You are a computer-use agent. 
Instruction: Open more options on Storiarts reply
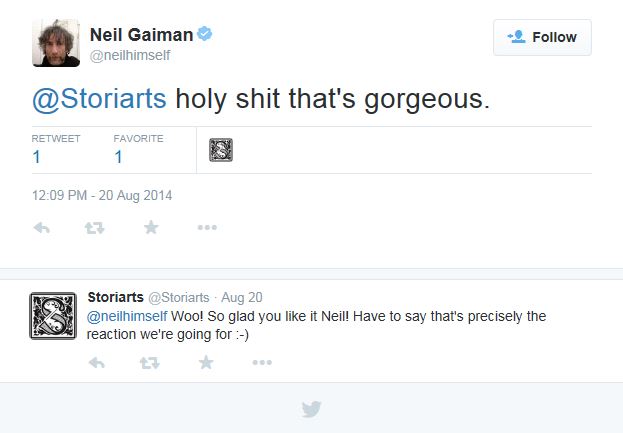[262, 362]
